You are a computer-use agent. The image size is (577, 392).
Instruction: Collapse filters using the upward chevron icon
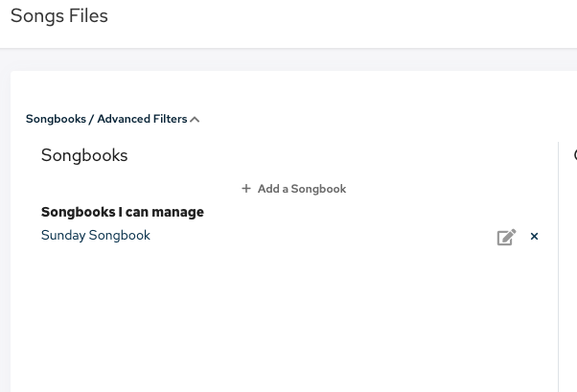click(x=195, y=120)
